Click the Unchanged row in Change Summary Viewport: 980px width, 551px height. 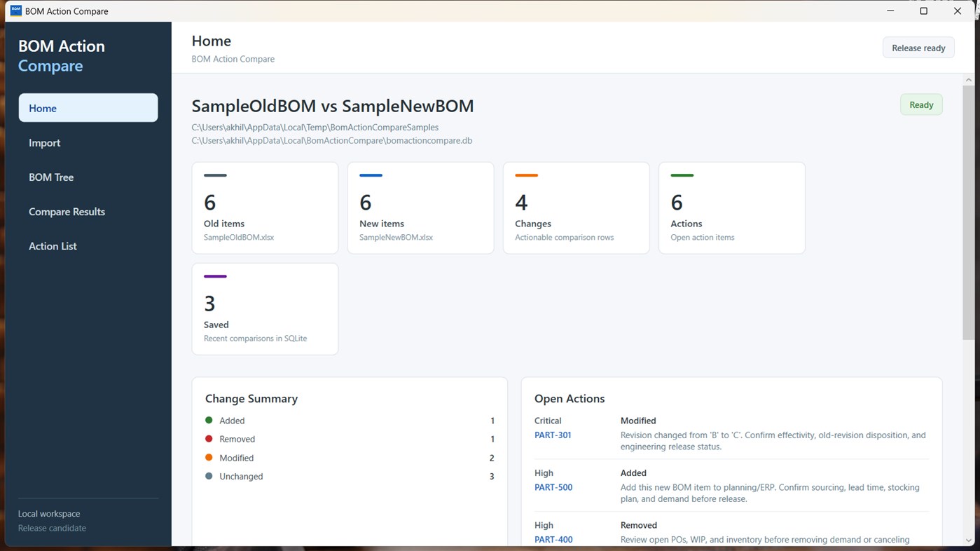[x=350, y=476]
